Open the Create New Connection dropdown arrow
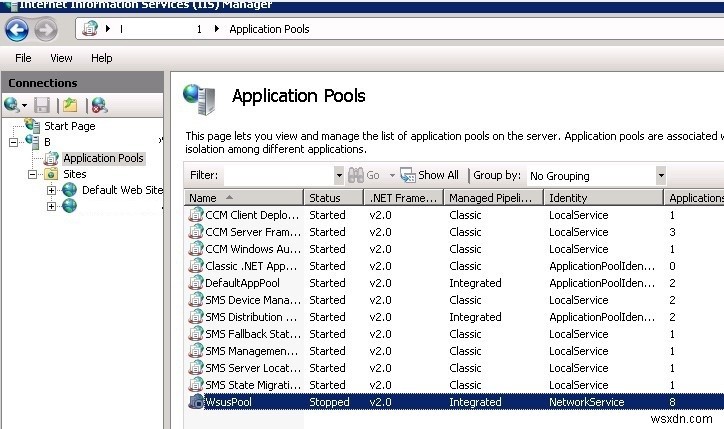Image resolution: width=724 pixels, height=429 pixels. pyautogui.click(x=24, y=106)
